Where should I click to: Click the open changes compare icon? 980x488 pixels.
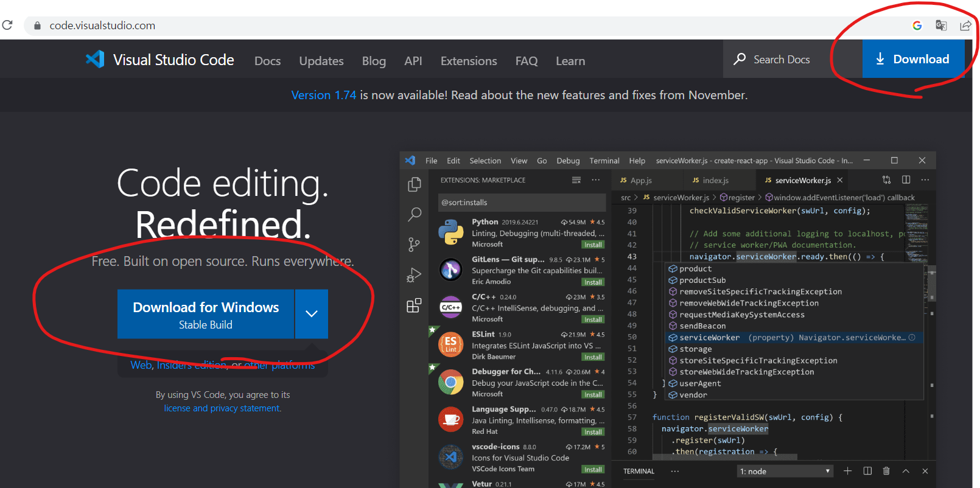(x=886, y=180)
